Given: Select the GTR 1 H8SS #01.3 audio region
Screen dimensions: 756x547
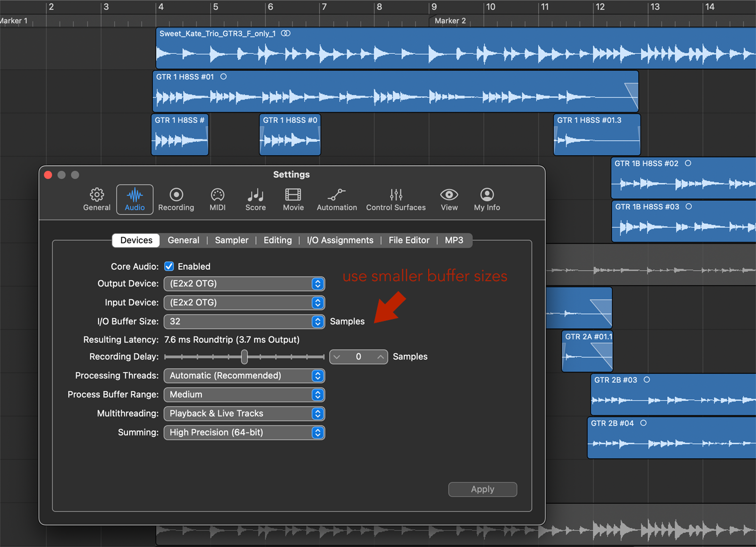Looking at the screenshot, I should [x=596, y=137].
